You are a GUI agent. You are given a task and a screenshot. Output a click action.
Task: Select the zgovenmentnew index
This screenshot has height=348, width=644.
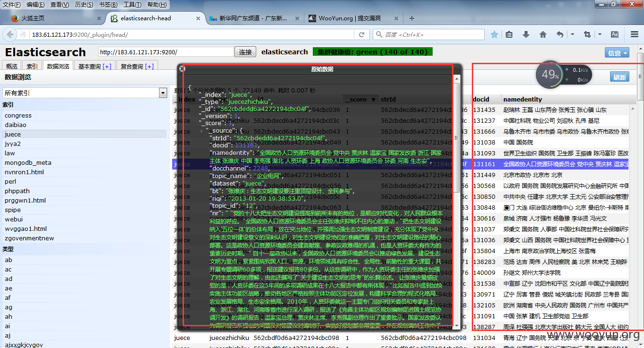pos(84,238)
